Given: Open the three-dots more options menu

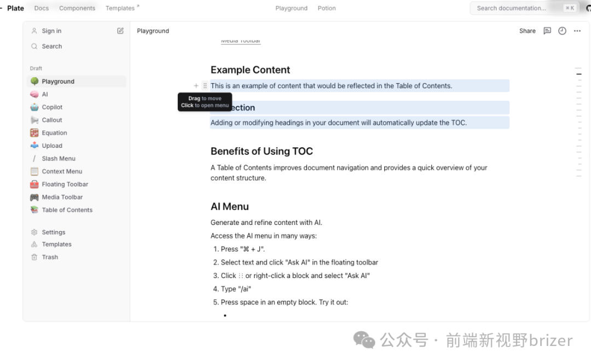Looking at the screenshot, I should 577,31.
